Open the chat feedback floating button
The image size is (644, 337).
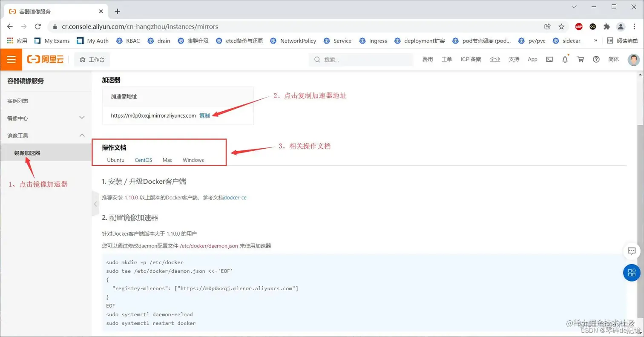pos(632,251)
